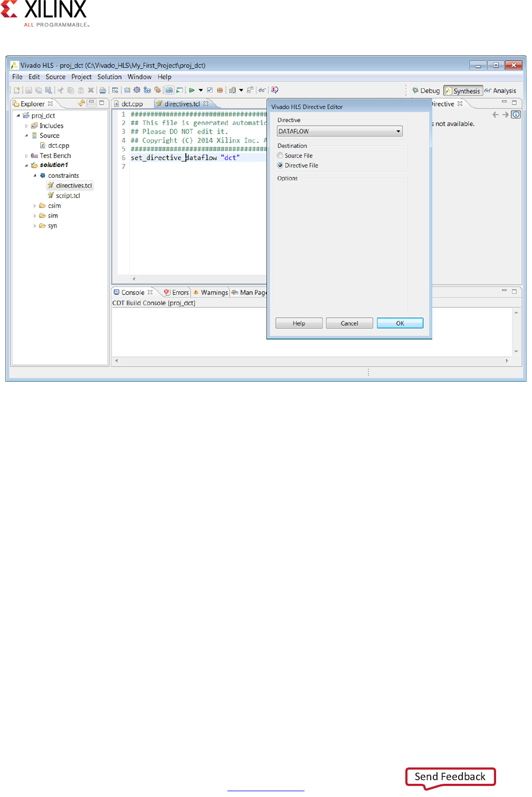Expand the Test Bench tree node
This screenshot has height=797, width=532.
click(x=26, y=156)
